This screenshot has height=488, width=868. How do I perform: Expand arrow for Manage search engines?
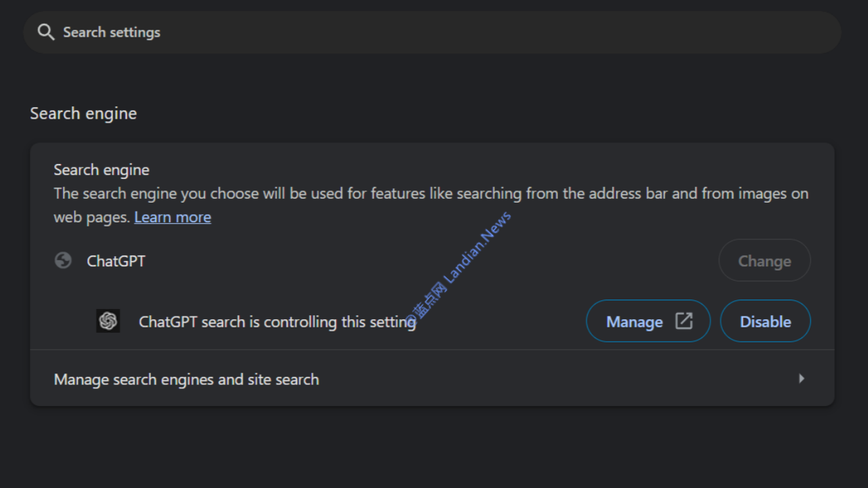click(802, 378)
